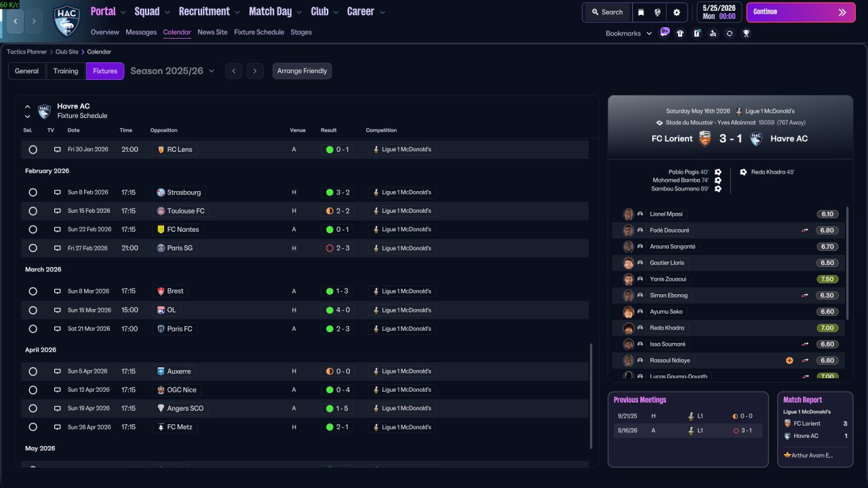Click the Search button
The height and width of the screenshot is (488, 868).
pos(607,12)
